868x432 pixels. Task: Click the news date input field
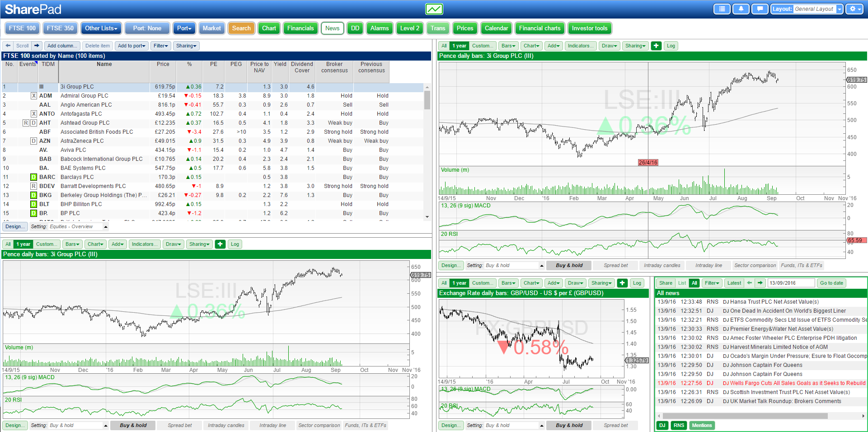click(791, 283)
